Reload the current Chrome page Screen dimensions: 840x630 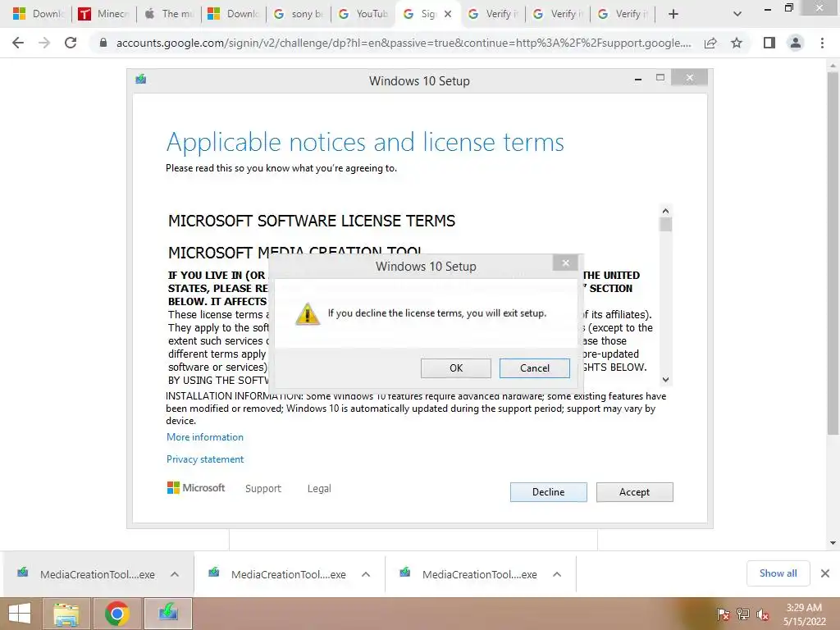[x=71, y=43]
